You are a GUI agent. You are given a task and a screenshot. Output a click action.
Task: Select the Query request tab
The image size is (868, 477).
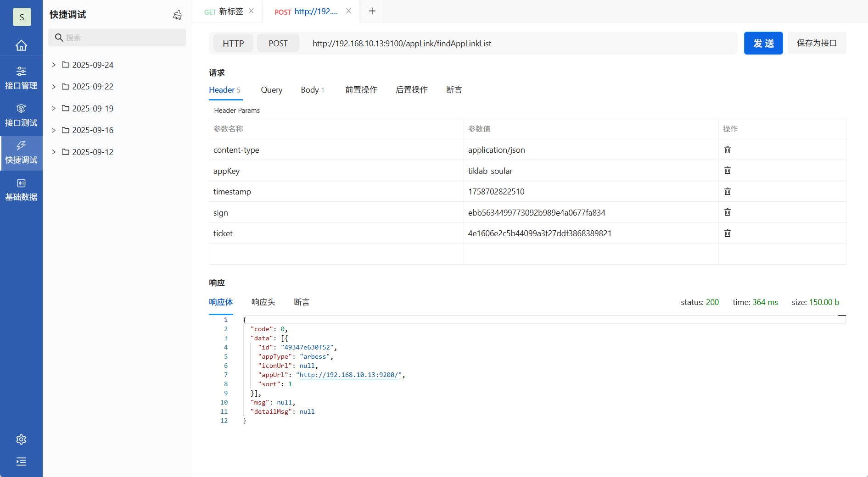pos(272,90)
